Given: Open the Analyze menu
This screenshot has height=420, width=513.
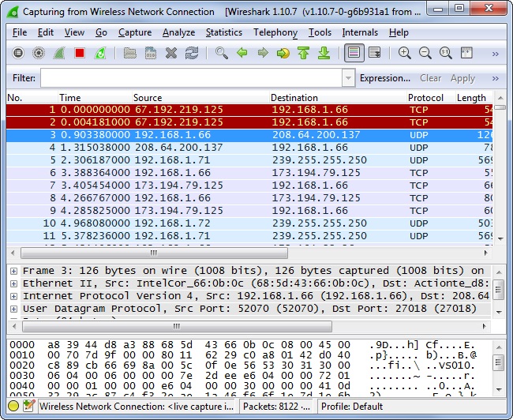Looking at the screenshot, I should [x=178, y=32].
